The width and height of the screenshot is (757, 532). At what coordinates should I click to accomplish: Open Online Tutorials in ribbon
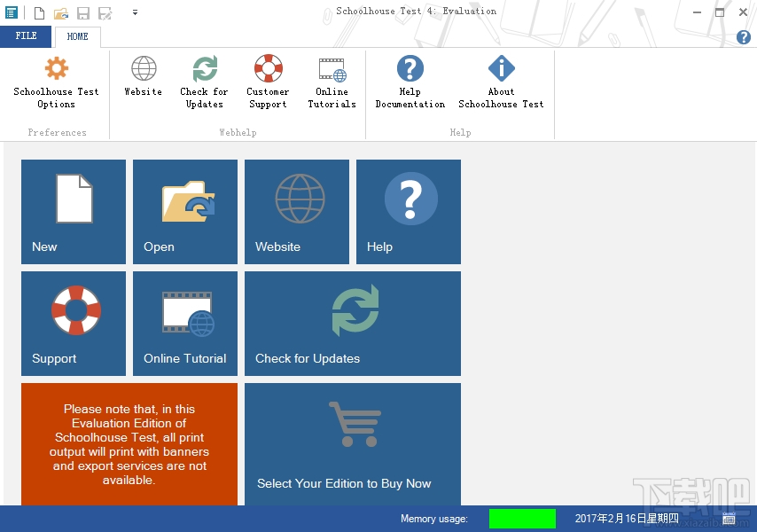coord(332,82)
